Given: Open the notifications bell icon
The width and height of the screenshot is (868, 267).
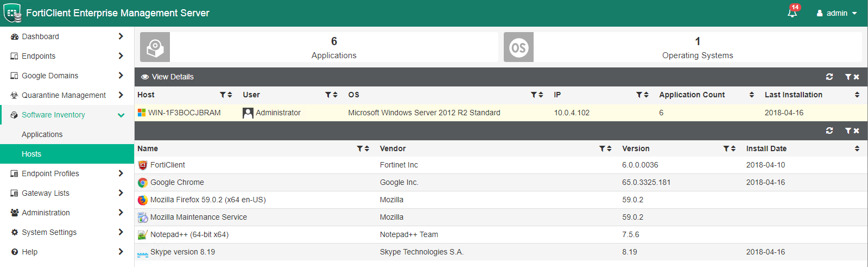Looking at the screenshot, I should (793, 13).
